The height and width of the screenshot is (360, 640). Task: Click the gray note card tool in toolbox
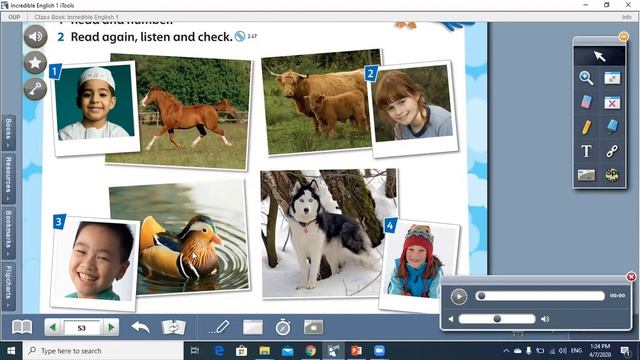[x=586, y=175]
